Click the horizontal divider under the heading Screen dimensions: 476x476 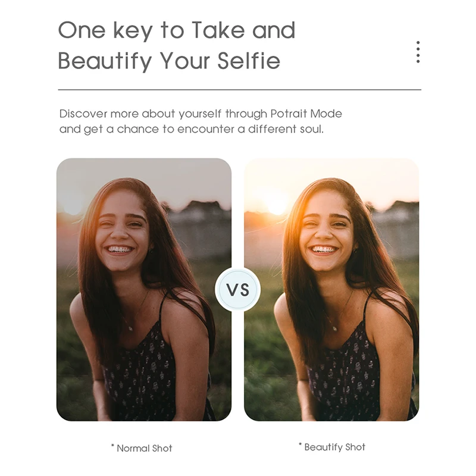[x=240, y=90]
